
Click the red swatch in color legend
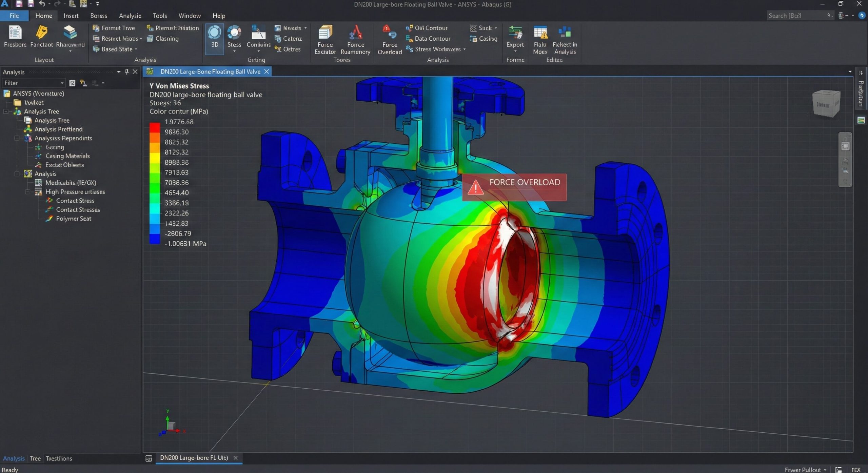tap(155, 128)
